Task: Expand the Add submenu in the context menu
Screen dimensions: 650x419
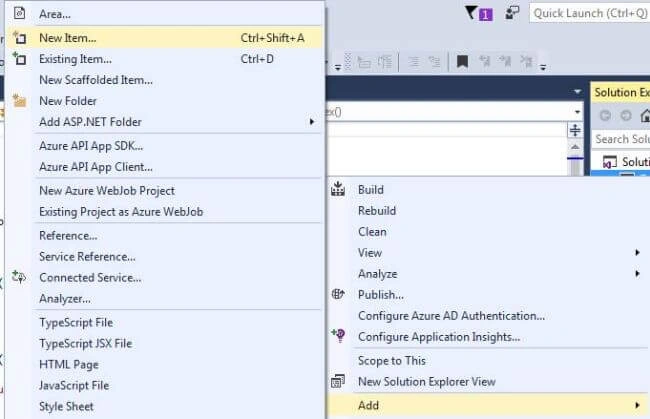Action: [488, 405]
